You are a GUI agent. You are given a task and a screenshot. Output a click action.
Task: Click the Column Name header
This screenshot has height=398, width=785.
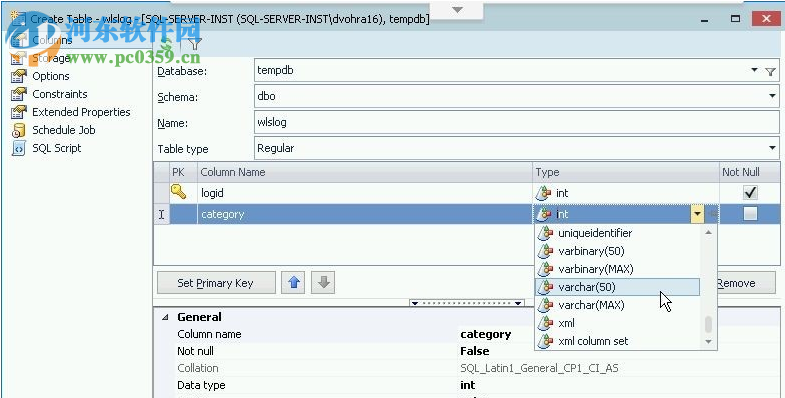[x=364, y=172]
